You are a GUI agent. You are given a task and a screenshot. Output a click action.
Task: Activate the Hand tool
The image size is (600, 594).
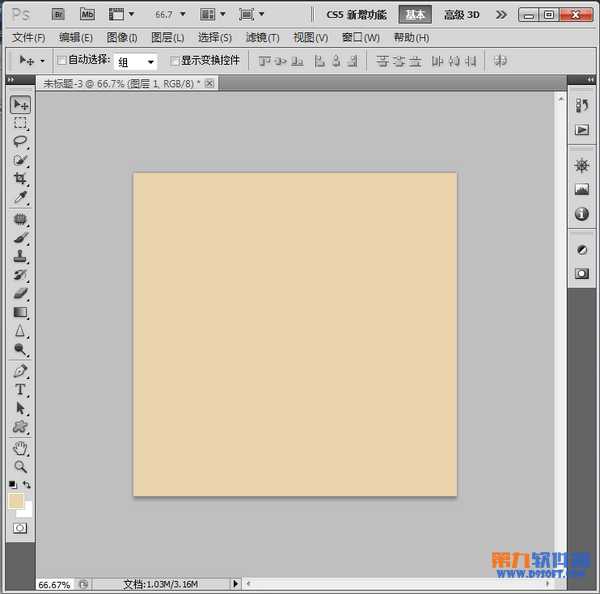point(20,449)
